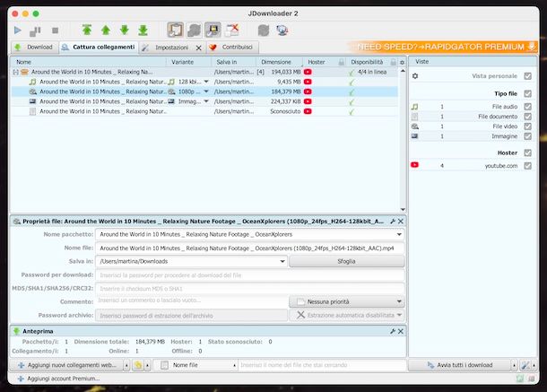Click the Sfoglia button
Image resolution: width=547 pixels, height=392 pixels.
(x=345, y=261)
